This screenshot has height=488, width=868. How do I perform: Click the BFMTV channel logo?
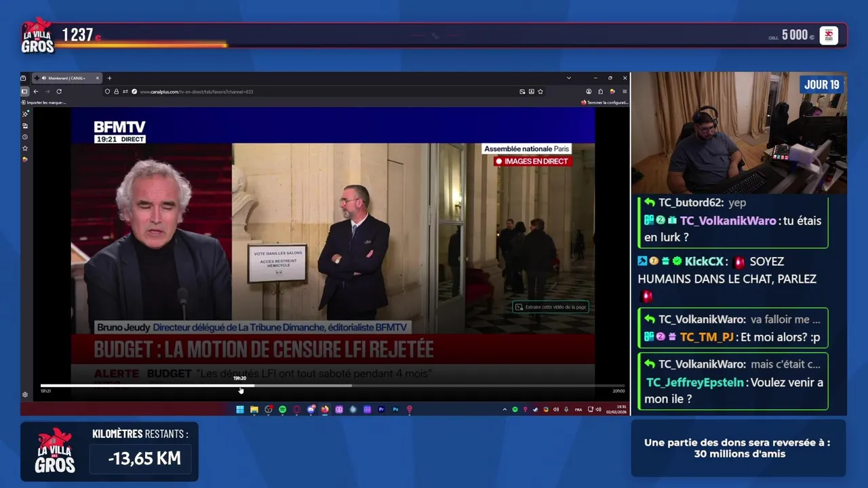[119, 127]
